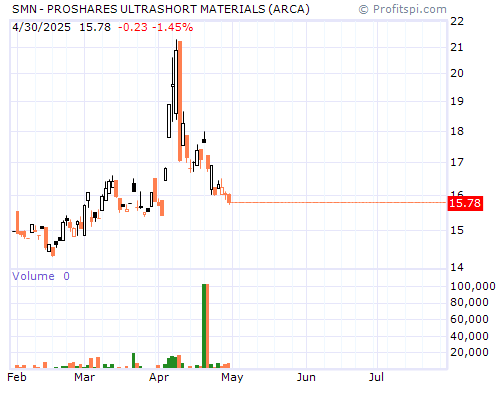Viewport: 500px width, 400px height.
Task: Click the closing price 15.78 in header
Action: 95,27
